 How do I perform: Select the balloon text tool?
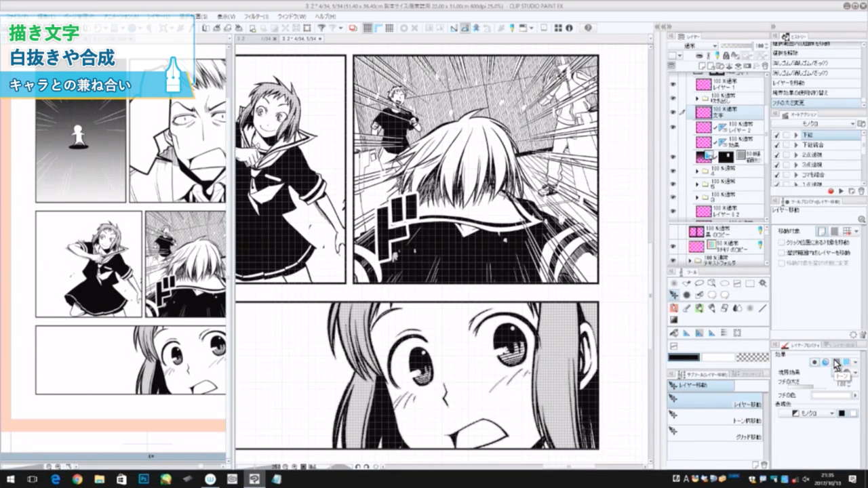(x=725, y=296)
